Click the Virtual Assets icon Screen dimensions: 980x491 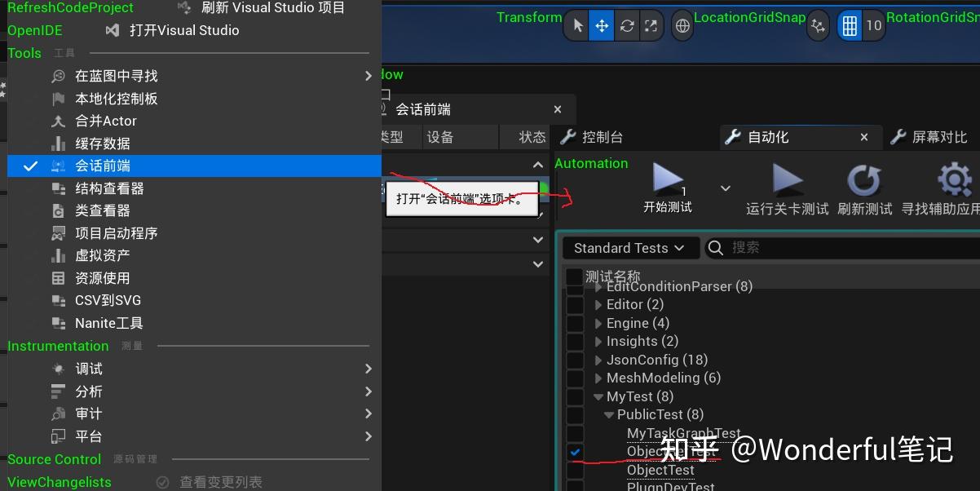59,255
